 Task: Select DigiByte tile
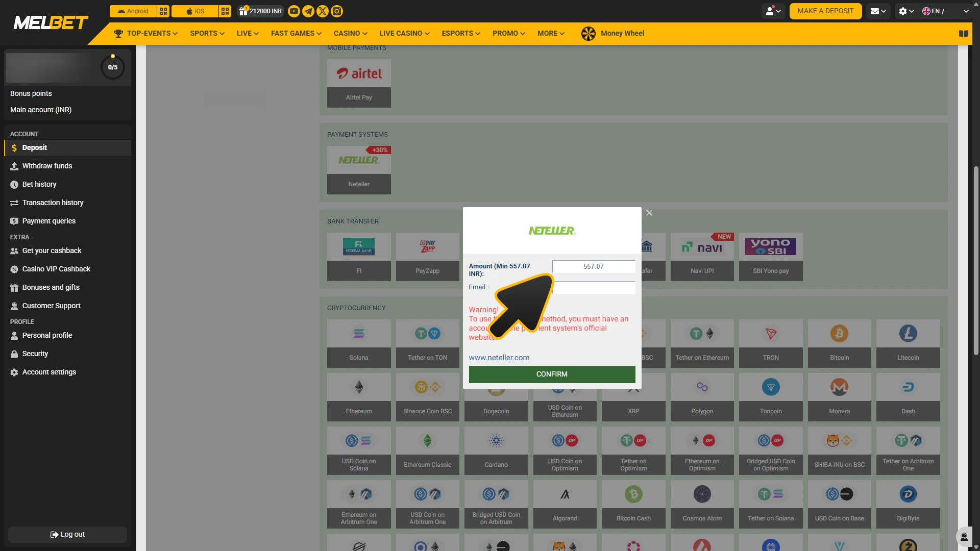908,504
